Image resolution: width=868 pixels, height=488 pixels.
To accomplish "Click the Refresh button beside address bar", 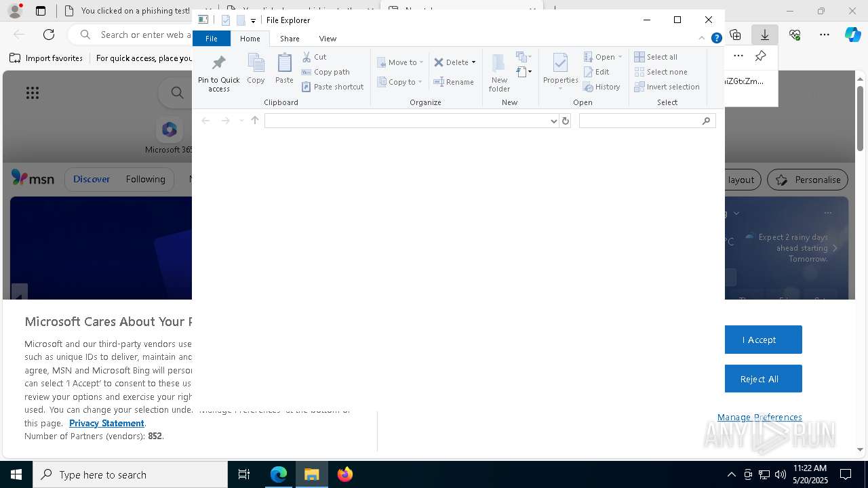I will pyautogui.click(x=566, y=121).
